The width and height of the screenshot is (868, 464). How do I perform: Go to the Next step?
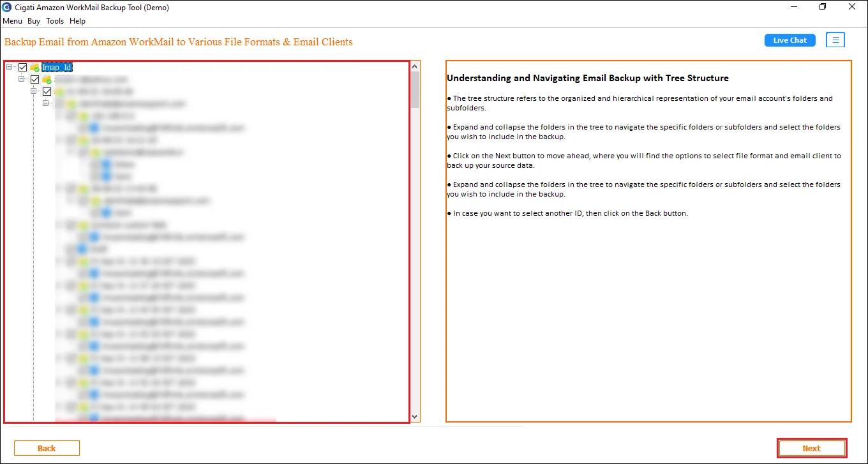point(812,448)
